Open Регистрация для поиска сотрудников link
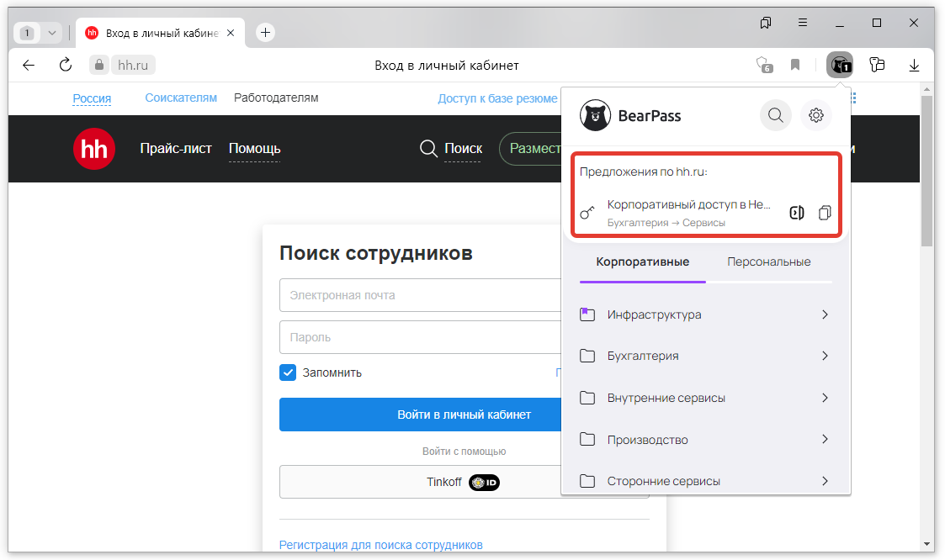 pos(380,545)
